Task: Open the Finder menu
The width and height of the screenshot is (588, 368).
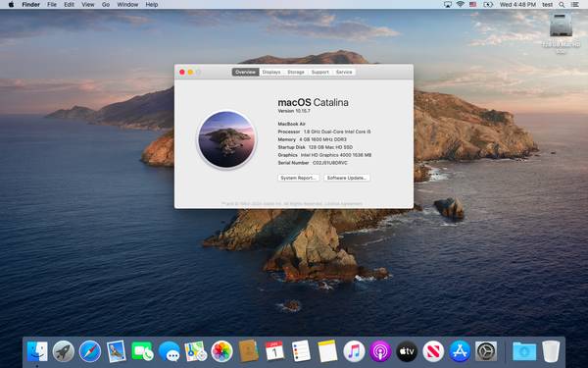Action: coord(30,5)
